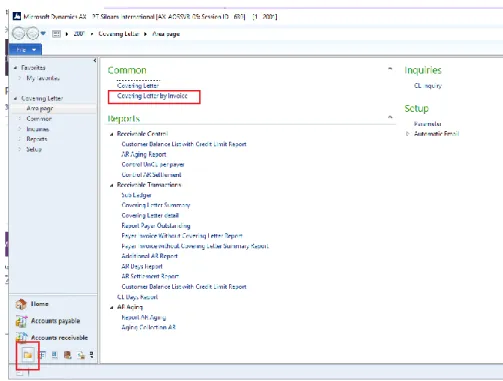Screen dimensions: 503x381
Task: Collapse the Common section with its chevron
Action: tap(390, 69)
